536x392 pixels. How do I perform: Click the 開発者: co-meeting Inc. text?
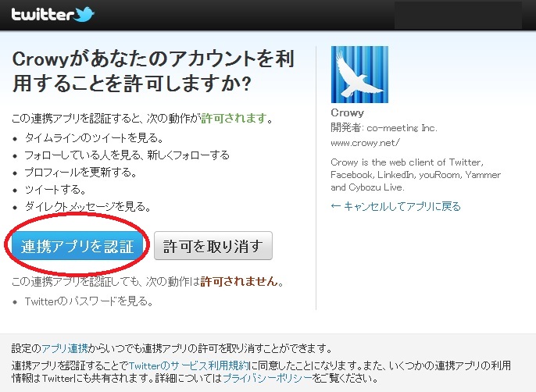click(x=384, y=128)
